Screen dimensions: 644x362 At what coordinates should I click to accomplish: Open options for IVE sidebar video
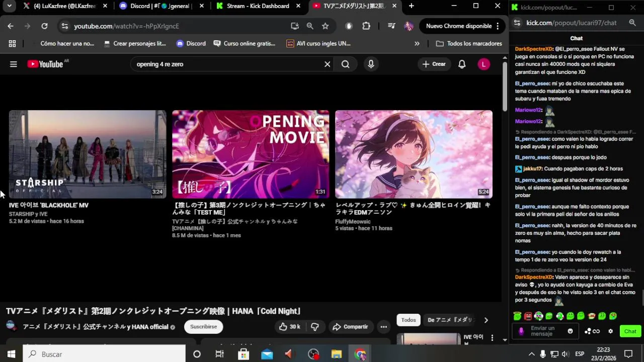(492, 338)
